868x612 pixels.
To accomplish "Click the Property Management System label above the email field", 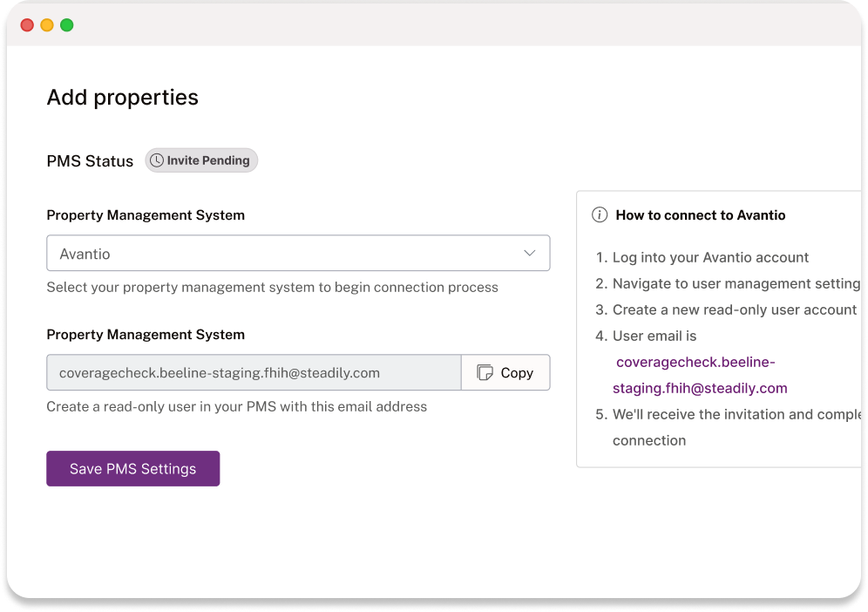I will 146,335.
